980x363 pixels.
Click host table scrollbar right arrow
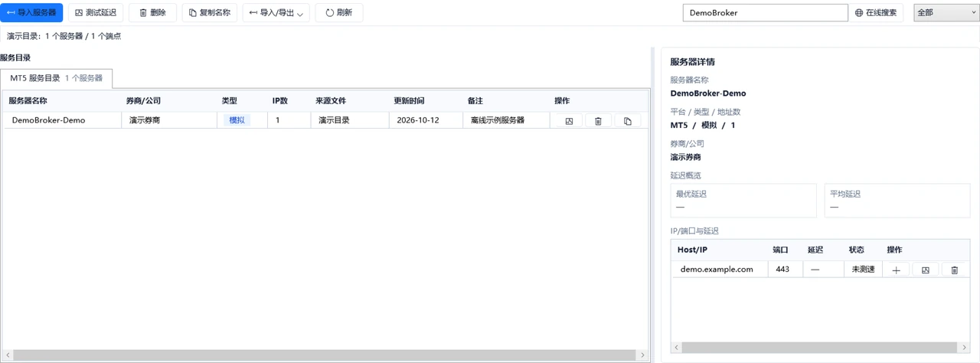(x=963, y=348)
